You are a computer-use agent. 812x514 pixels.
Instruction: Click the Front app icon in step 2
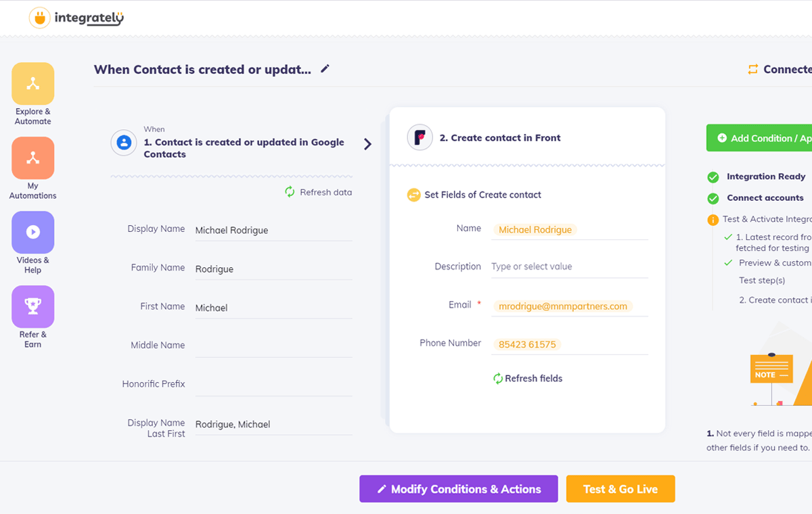[419, 137]
